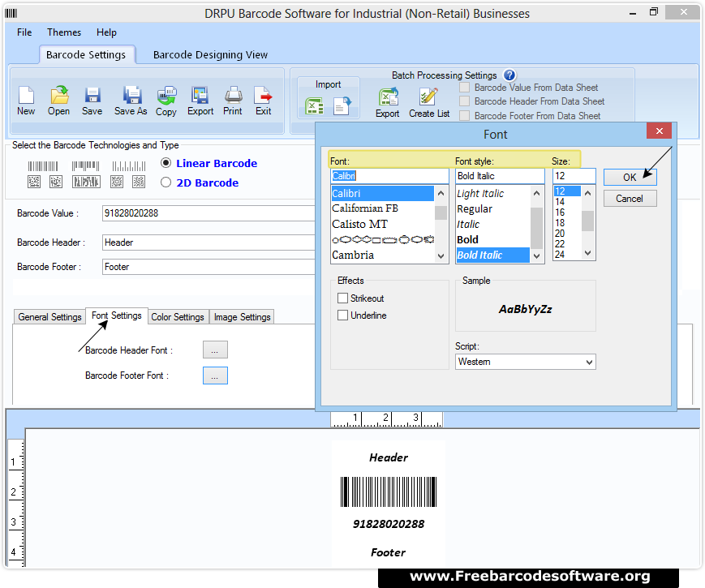Click the Font name input field
The height and width of the screenshot is (588, 705).
coord(389,176)
